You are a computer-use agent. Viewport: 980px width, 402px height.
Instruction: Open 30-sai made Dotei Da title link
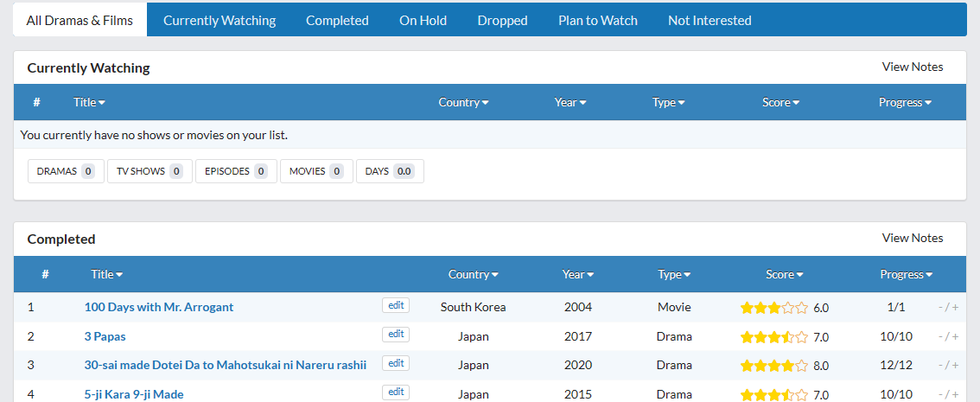point(225,365)
